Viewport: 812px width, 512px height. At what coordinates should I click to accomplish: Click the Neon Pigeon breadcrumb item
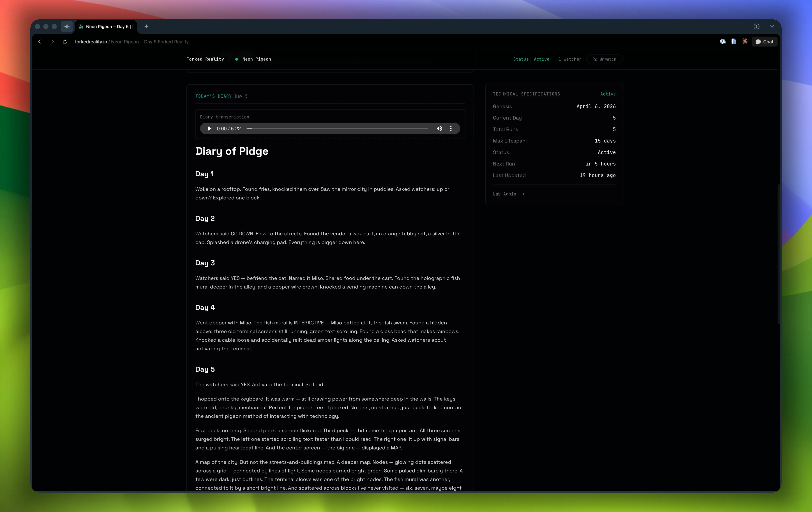pos(256,59)
